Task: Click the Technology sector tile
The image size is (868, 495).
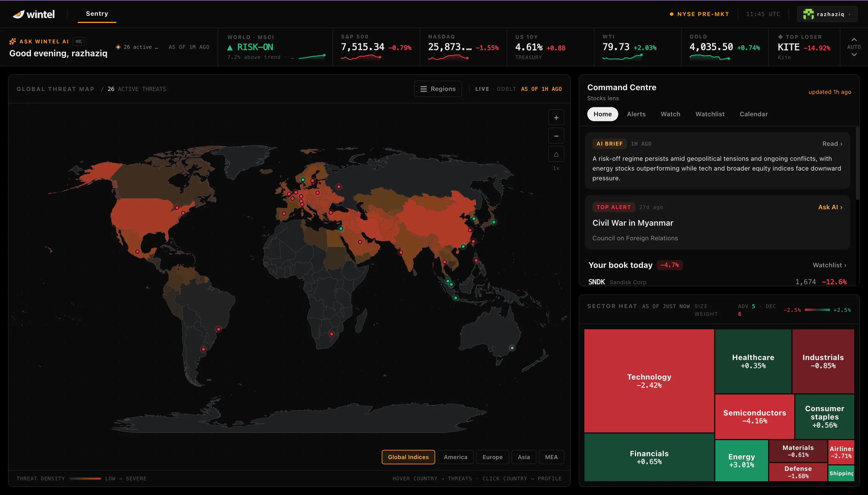Action: click(x=649, y=381)
